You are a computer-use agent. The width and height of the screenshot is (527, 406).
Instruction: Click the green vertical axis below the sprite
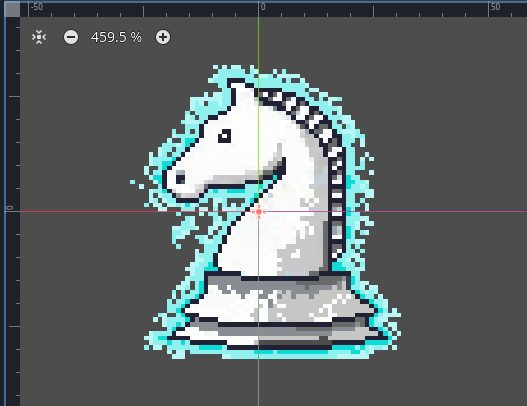(x=258, y=383)
